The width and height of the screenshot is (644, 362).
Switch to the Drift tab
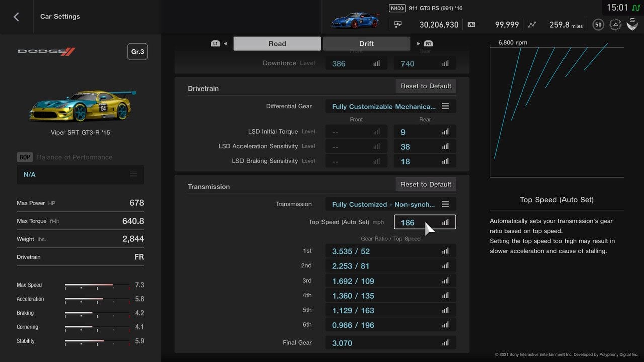click(x=366, y=44)
